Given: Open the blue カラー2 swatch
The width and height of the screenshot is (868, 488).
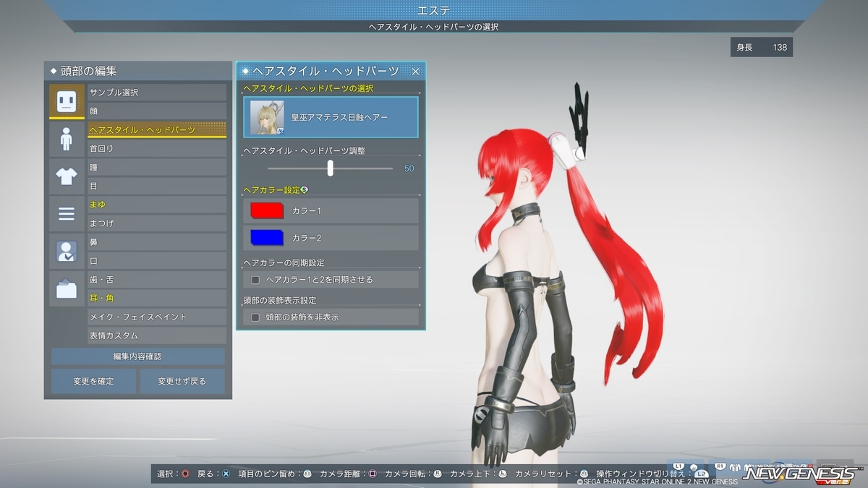Looking at the screenshot, I should pyautogui.click(x=267, y=238).
